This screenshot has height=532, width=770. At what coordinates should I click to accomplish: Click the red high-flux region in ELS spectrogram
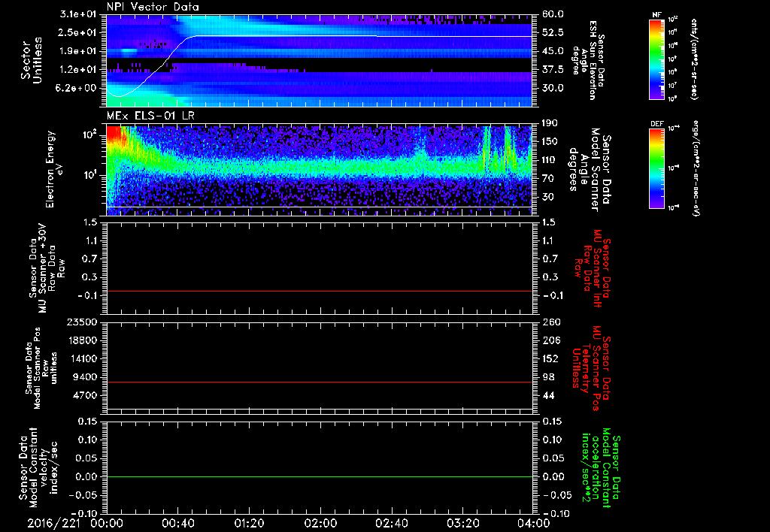coord(114,134)
